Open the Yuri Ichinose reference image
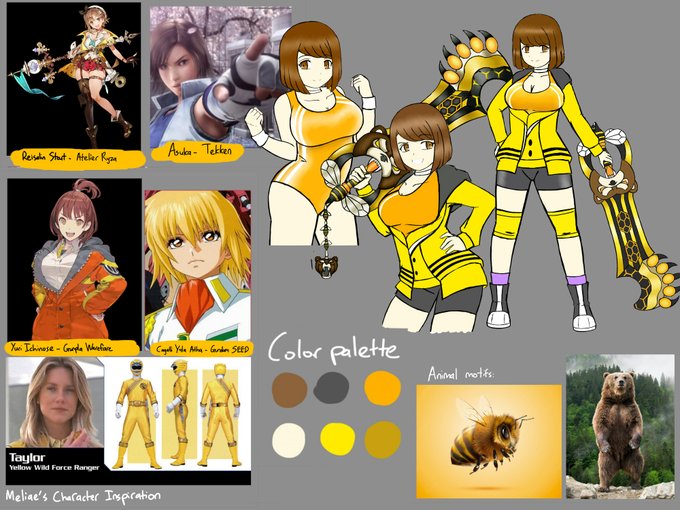The image size is (680, 510). click(x=75, y=259)
